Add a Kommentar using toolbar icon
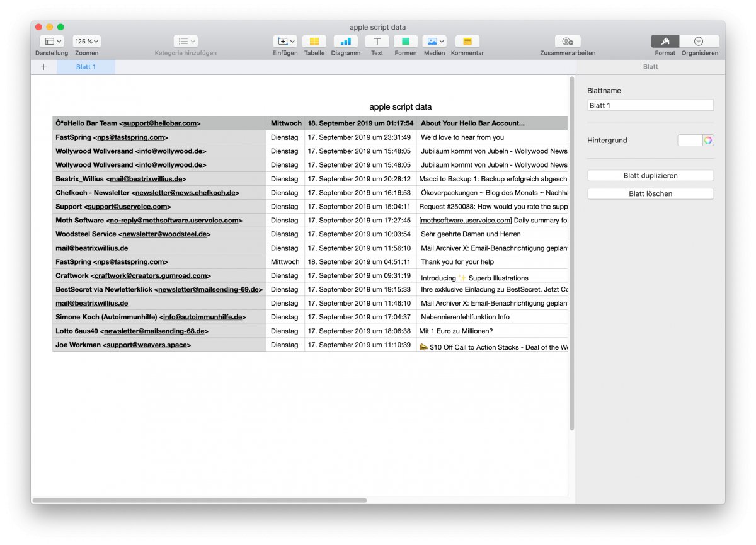The height and width of the screenshot is (545, 756). click(467, 42)
